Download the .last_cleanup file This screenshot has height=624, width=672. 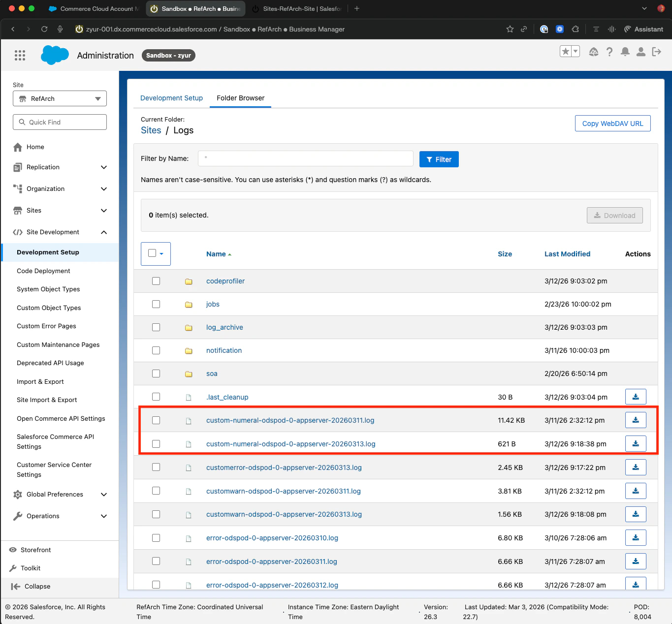tap(636, 397)
